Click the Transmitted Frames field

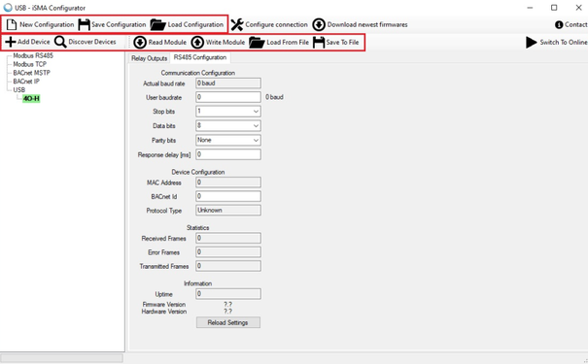228,266
